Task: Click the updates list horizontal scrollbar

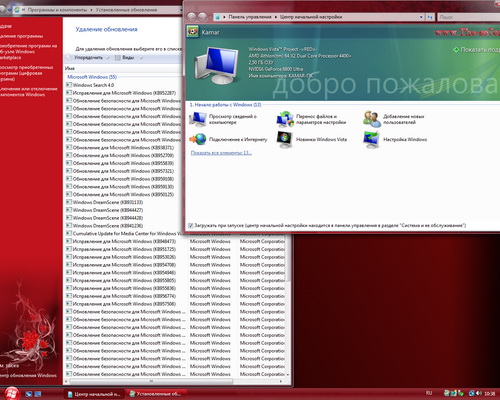Action: pos(152,381)
